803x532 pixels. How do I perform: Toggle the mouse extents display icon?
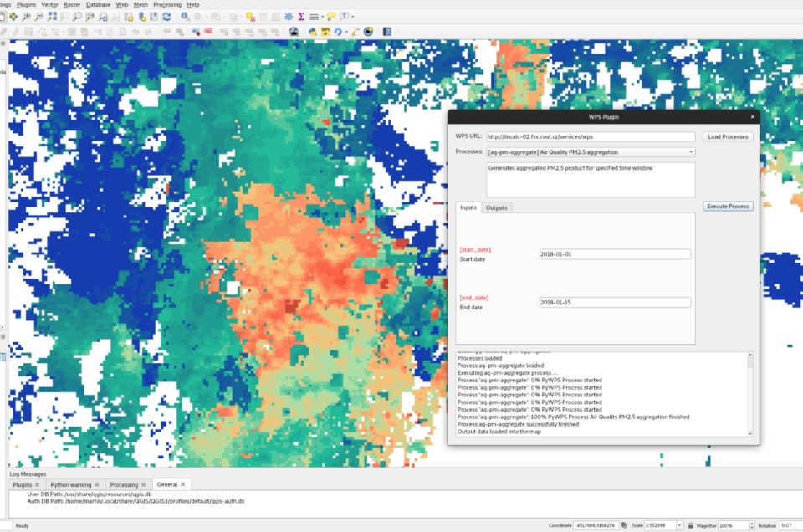(x=624, y=525)
